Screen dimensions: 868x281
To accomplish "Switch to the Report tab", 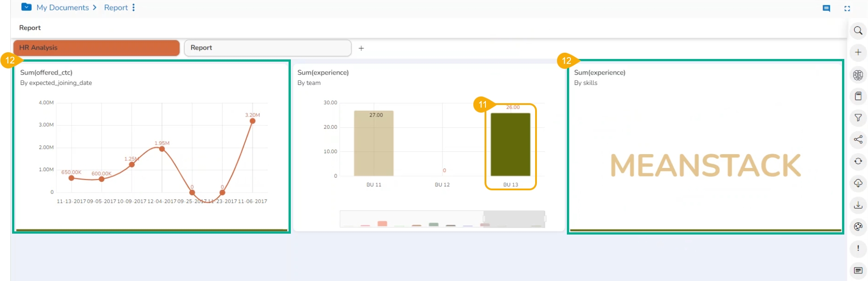I will pyautogui.click(x=268, y=48).
